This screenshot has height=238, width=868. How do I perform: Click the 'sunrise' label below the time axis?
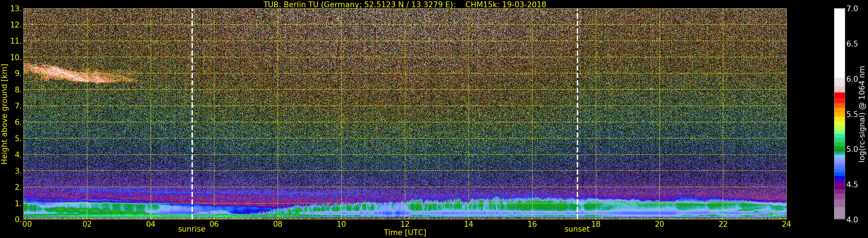[x=192, y=229]
